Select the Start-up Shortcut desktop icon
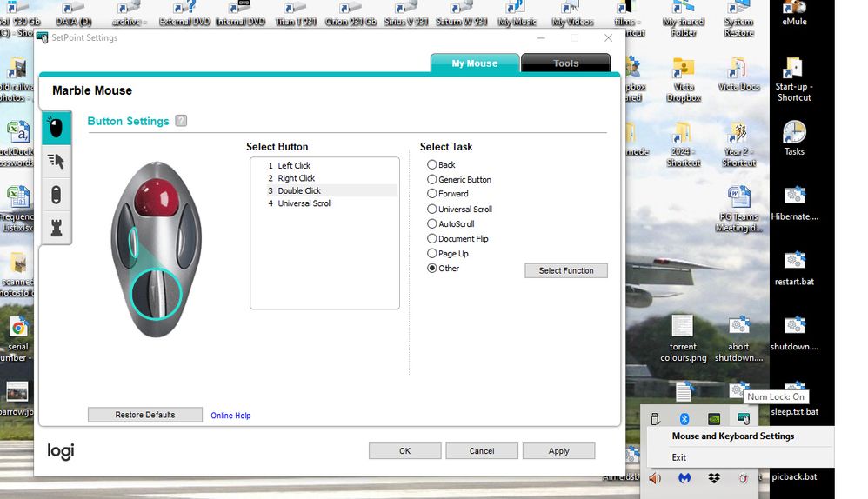The image size is (868, 499). point(794,79)
